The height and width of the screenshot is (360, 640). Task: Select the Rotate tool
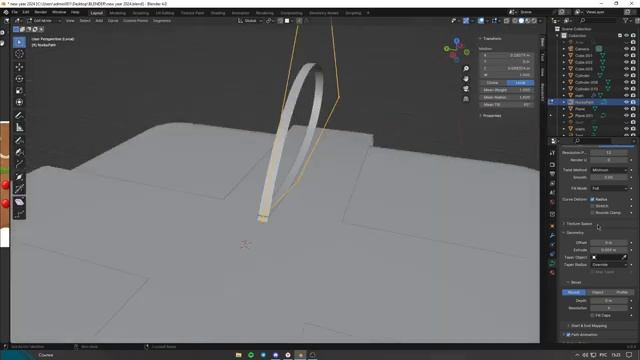click(x=19, y=79)
